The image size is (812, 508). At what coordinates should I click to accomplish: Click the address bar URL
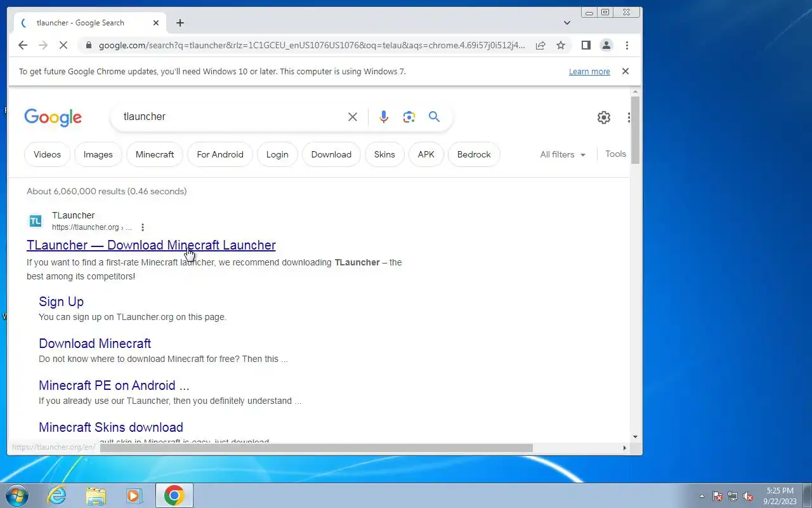pos(312,45)
